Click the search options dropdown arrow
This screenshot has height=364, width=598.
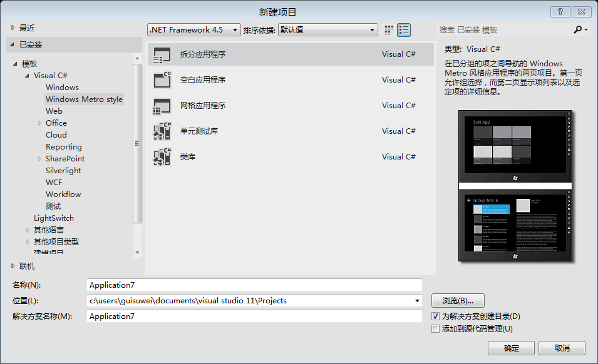click(x=586, y=29)
